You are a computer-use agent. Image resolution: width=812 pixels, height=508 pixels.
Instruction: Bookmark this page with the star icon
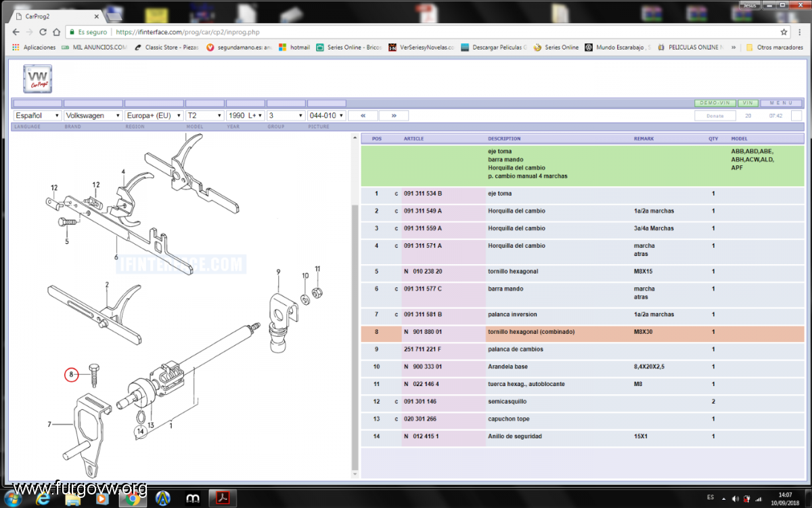tap(784, 32)
